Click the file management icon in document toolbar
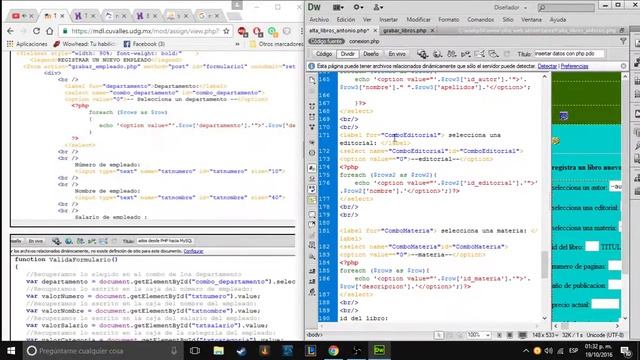This screenshot has height=360, width=640. pos(451,54)
